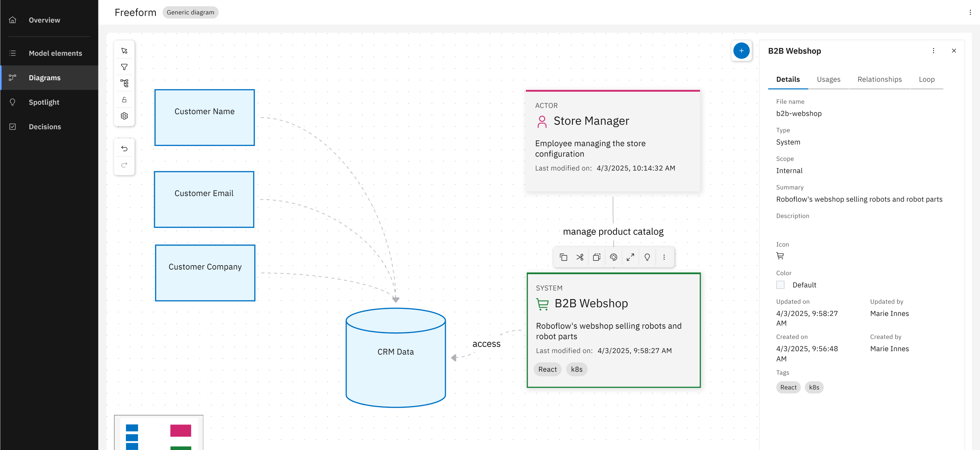
Task: Open the element toolbar three-dot menu
Action: coord(664,257)
